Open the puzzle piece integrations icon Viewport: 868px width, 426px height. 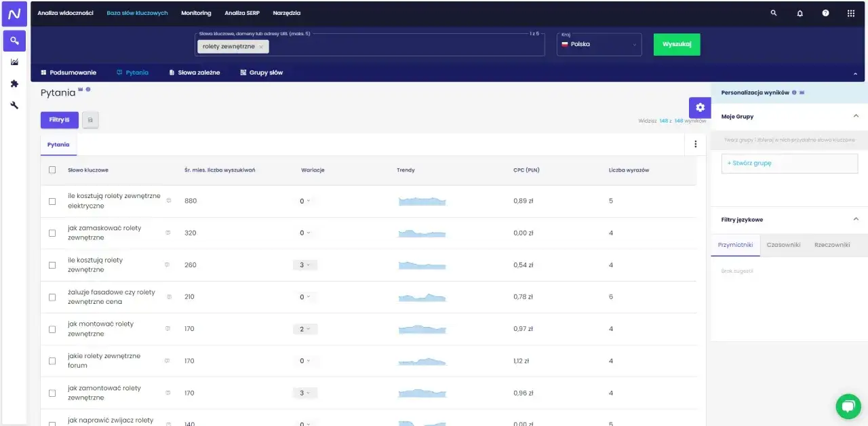[14, 84]
